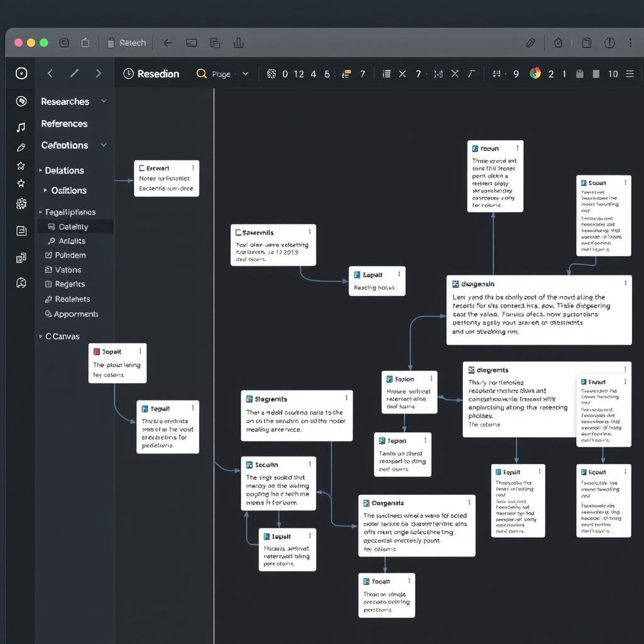Image resolution: width=644 pixels, height=644 pixels.
Task: Open the gear icon in the top toolbar
Action: click(271, 74)
